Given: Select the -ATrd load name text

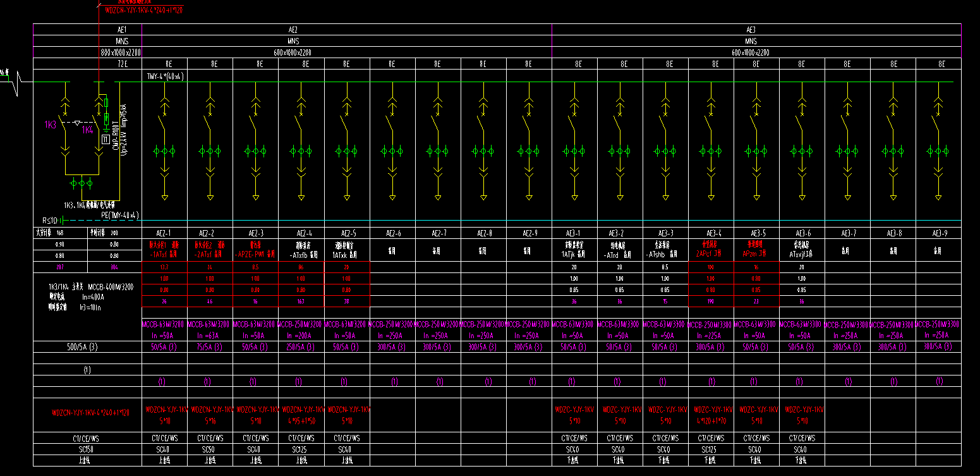Looking at the screenshot, I should tap(612, 254).
